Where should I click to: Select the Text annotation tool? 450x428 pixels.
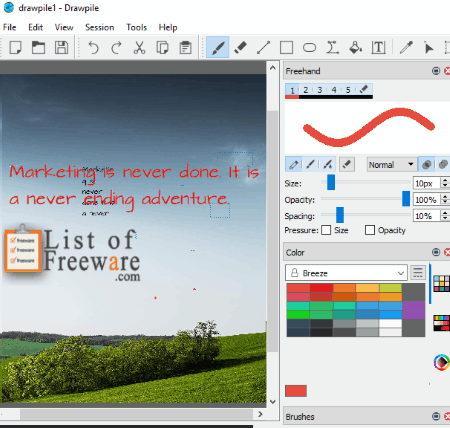(x=378, y=47)
